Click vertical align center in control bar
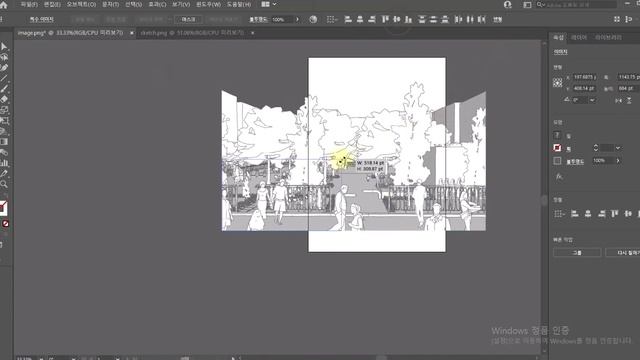 pos(396,19)
